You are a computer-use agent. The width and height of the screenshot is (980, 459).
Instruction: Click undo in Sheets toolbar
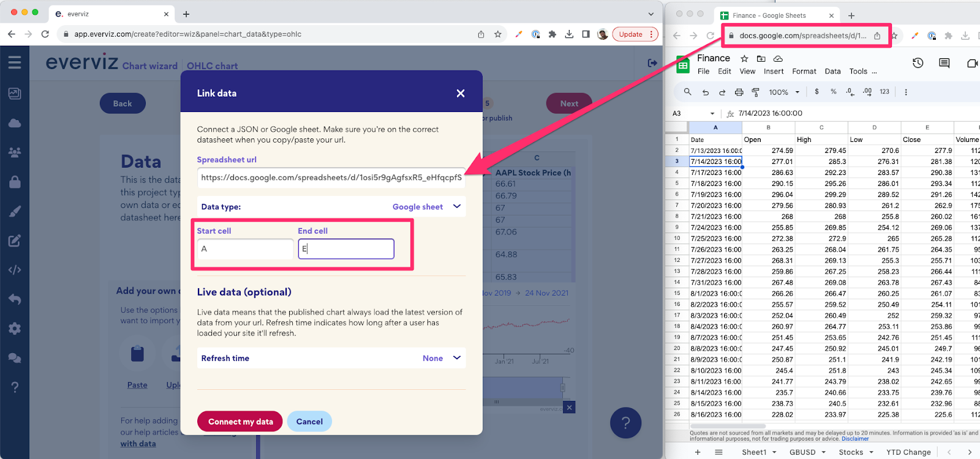(706, 92)
